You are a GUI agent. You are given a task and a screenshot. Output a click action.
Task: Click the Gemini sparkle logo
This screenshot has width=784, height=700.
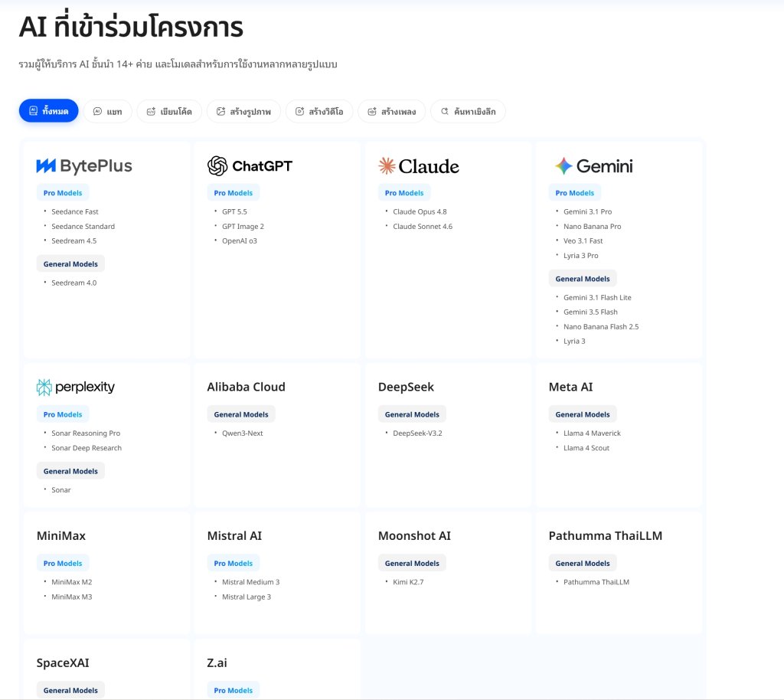coord(563,166)
